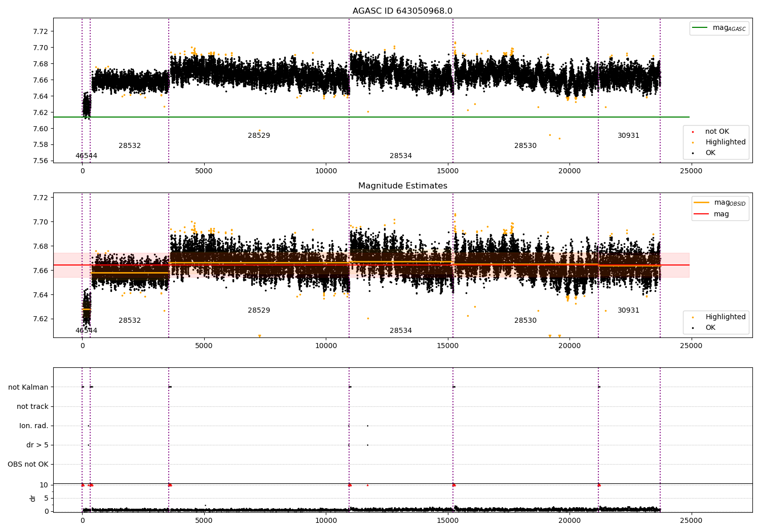Click the 7.72 y-tick of the top plot
760x532 pixels.
pyautogui.click(x=40, y=31)
